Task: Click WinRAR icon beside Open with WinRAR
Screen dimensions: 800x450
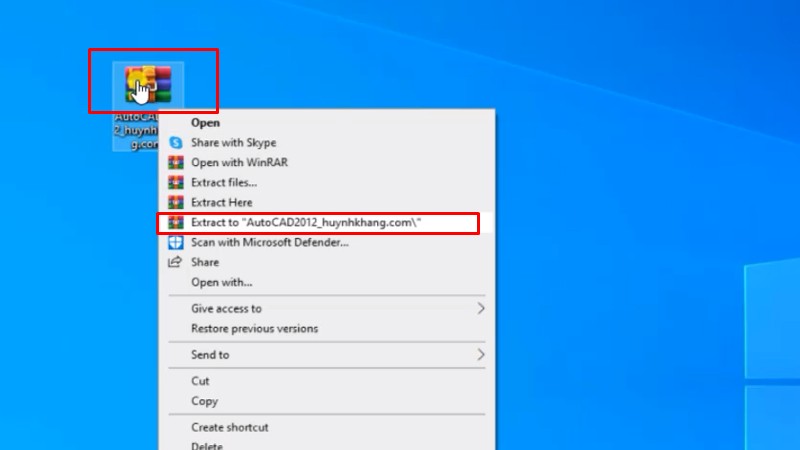Action: pyautogui.click(x=176, y=163)
